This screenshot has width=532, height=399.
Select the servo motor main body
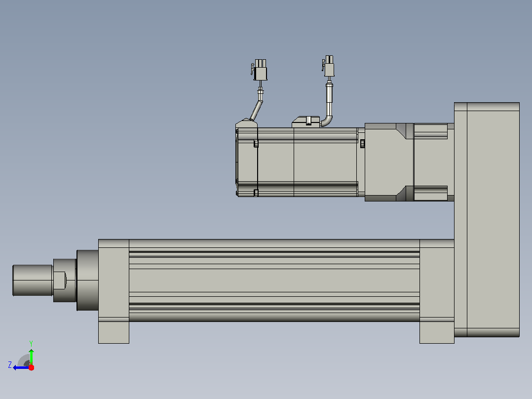click(x=307, y=162)
